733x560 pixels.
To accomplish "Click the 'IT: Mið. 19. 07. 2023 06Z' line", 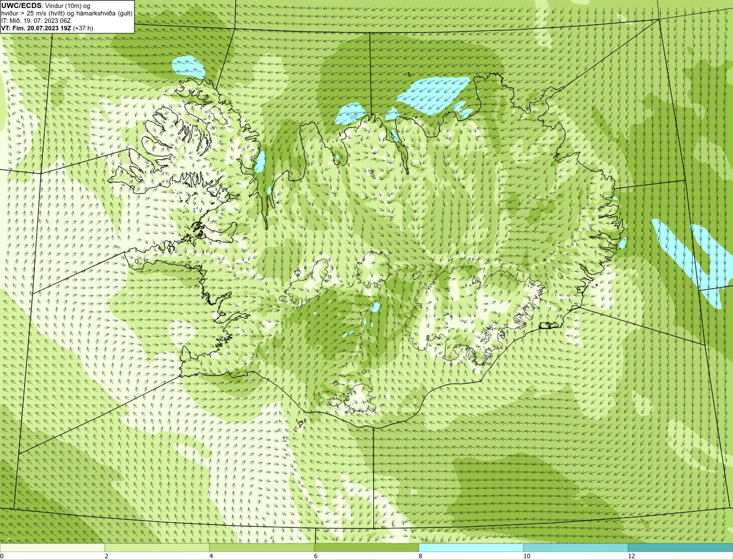I will pos(36,20).
